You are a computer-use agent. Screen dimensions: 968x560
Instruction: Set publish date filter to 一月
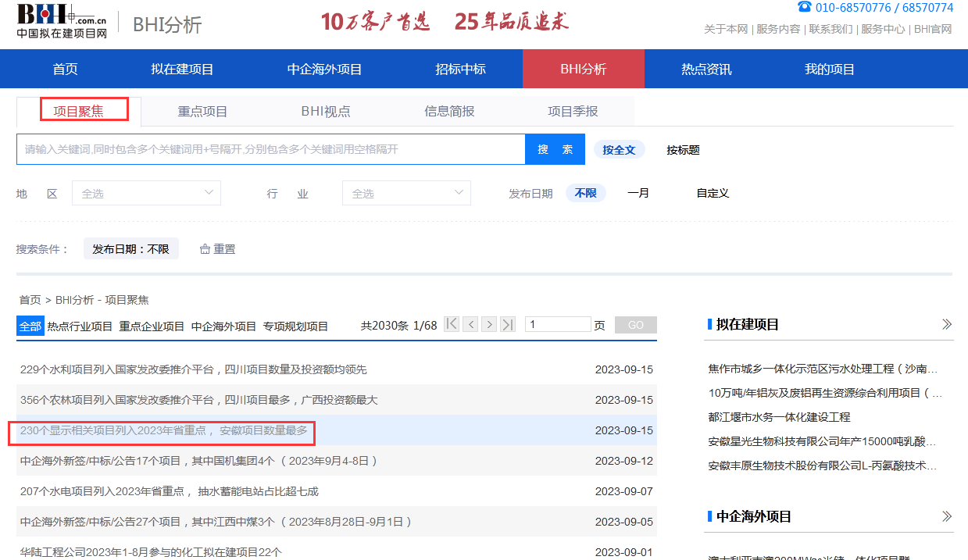(x=638, y=193)
